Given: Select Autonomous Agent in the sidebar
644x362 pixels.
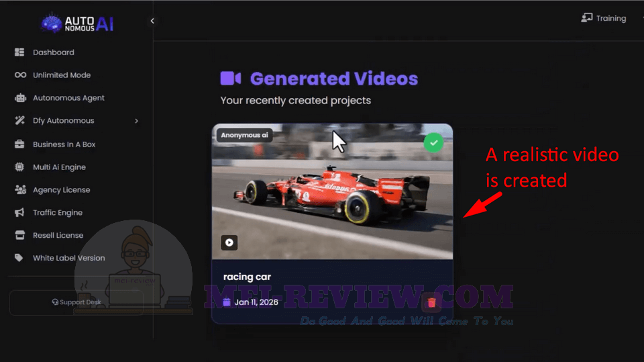Looking at the screenshot, I should [68, 98].
